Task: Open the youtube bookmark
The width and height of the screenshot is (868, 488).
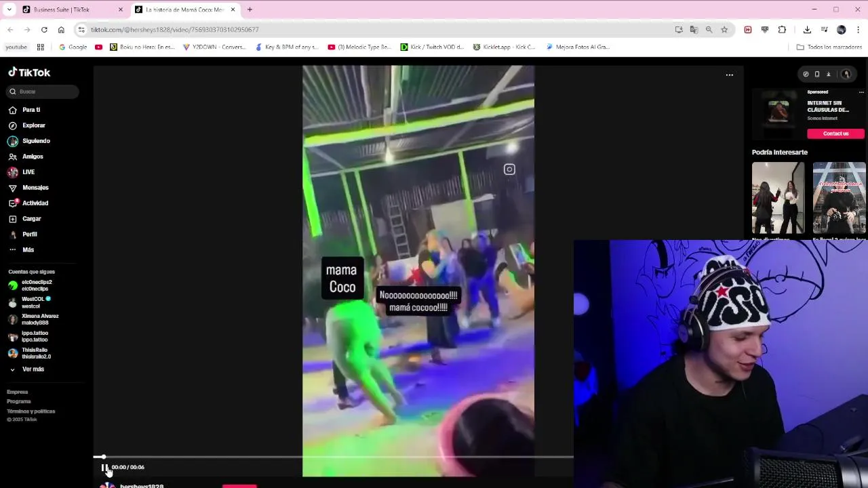Action: pos(16,47)
